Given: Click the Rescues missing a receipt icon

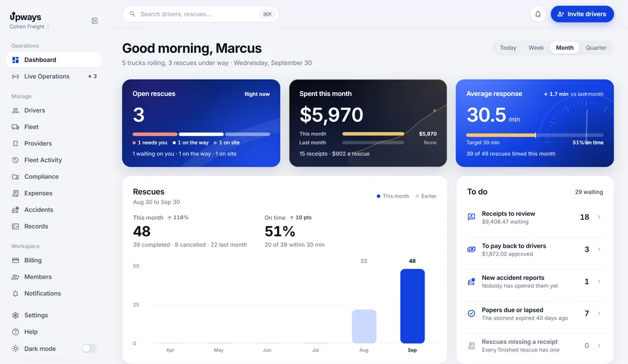Looking at the screenshot, I should [x=472, y=346].
